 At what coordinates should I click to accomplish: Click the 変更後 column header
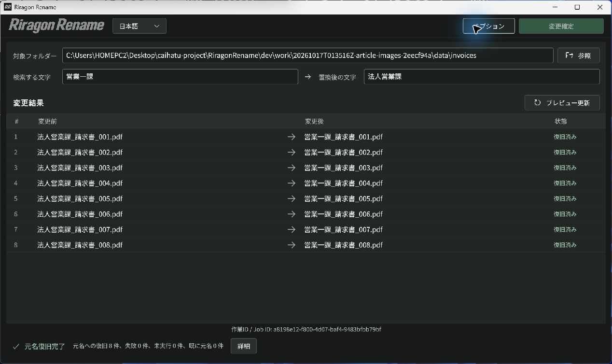point(314,121)
